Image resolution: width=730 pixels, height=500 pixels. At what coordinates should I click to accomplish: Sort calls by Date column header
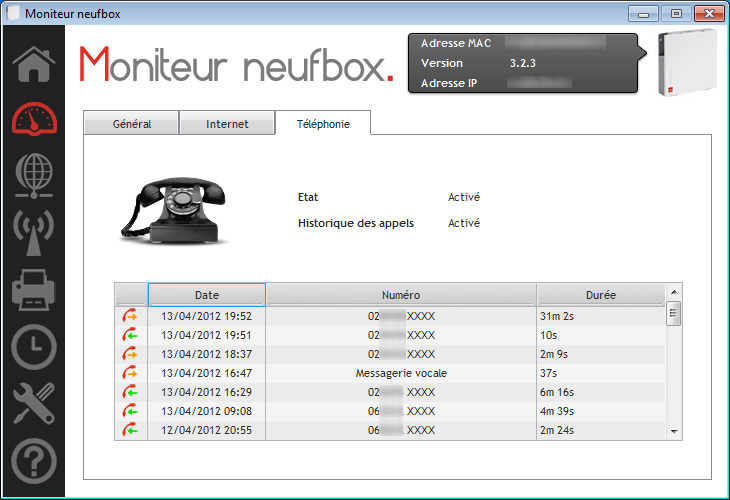(206, 295)
